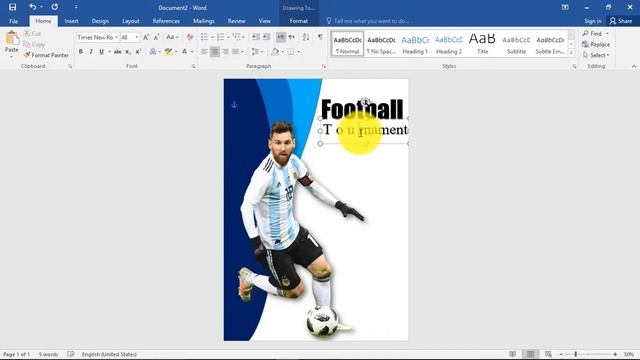Open the Find dropdown arrow
The width and height of the screenshot is (640, 360).
[x=607, y=33]
